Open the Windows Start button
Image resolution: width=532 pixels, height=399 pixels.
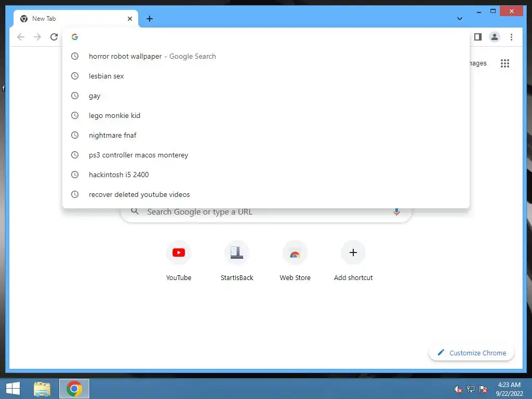[x=13, y=389]
